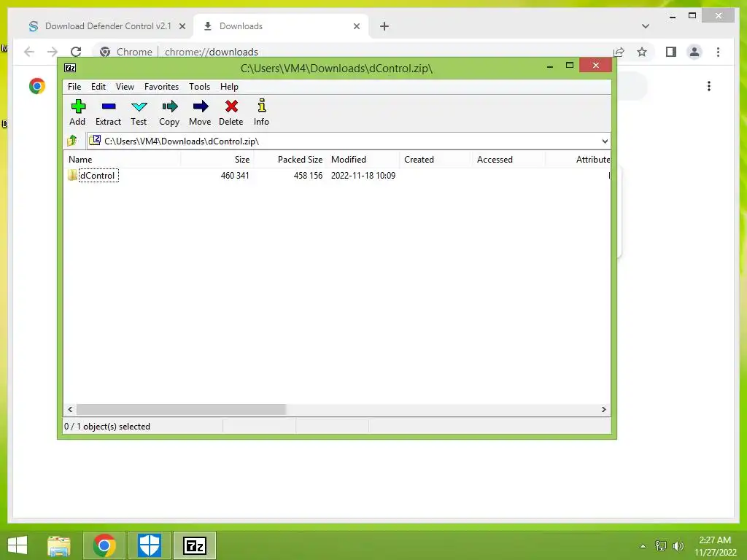This screenshot has height=560, width=747.
Task: Click Chrome forward arrow
Action: [x=53, y=52]
